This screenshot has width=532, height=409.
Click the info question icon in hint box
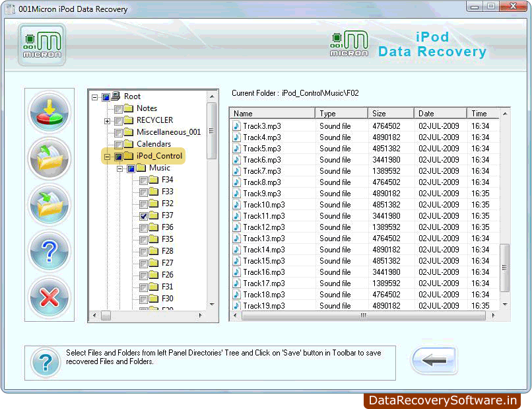coord(46,363)
